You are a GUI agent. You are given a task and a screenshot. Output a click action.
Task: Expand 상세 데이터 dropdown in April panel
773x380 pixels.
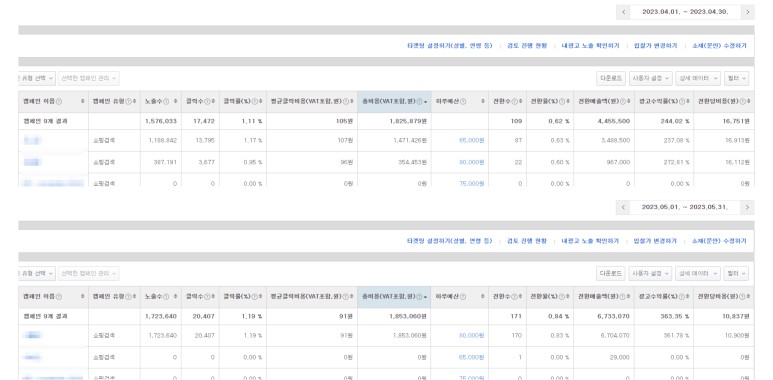[x=698, y=78]
